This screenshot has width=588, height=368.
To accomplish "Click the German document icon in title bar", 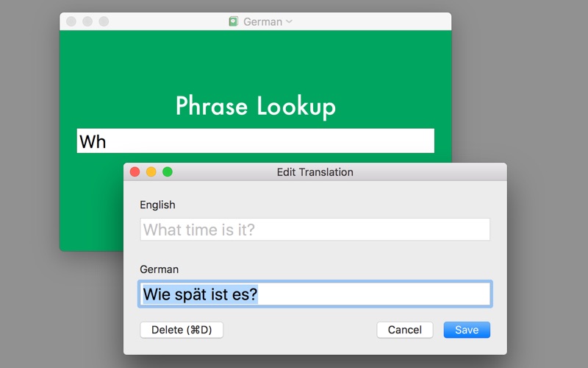I will pos(234,21).
